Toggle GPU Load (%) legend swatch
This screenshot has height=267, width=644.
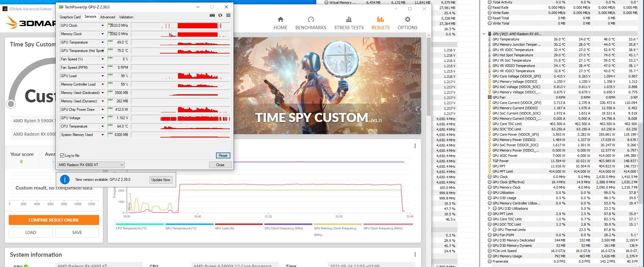pos(239,224)
